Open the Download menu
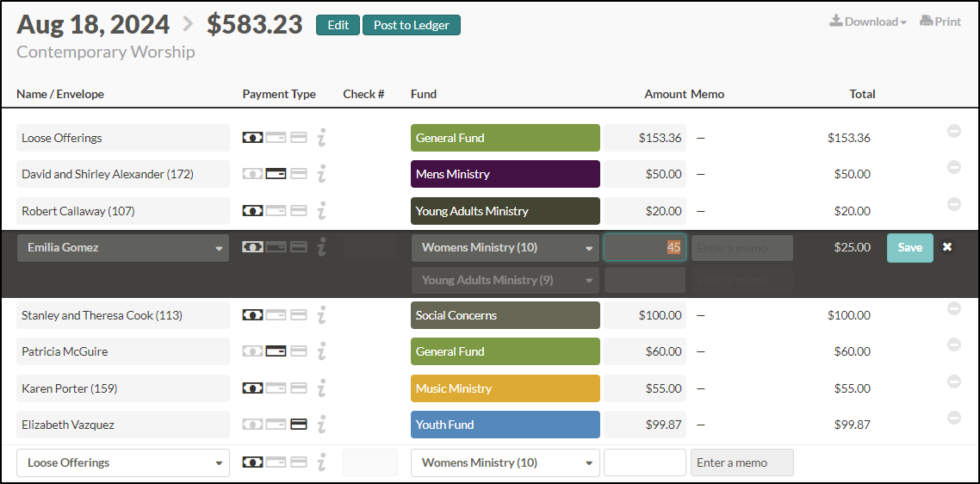This screenshot has height=484, width=980. point(868,22)
